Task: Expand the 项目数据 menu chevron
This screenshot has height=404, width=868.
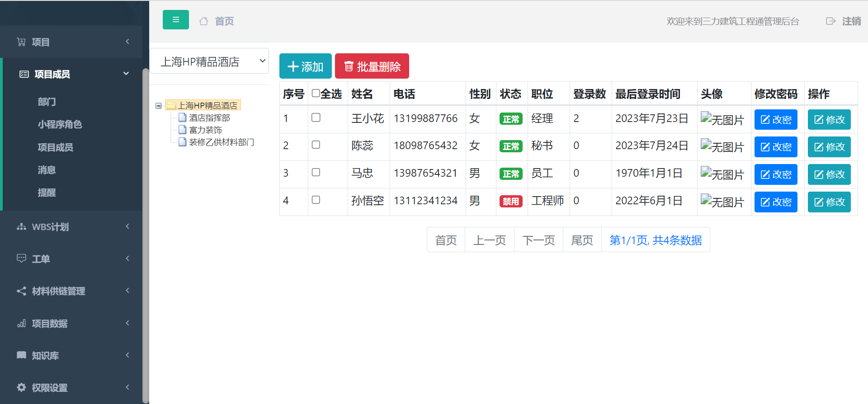Action: (x=127, y=323)
